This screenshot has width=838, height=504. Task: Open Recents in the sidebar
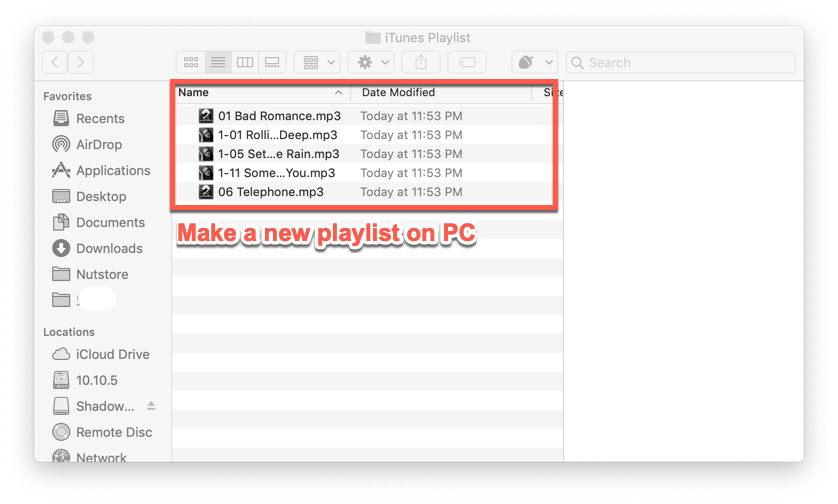click(x=100, y=119)
